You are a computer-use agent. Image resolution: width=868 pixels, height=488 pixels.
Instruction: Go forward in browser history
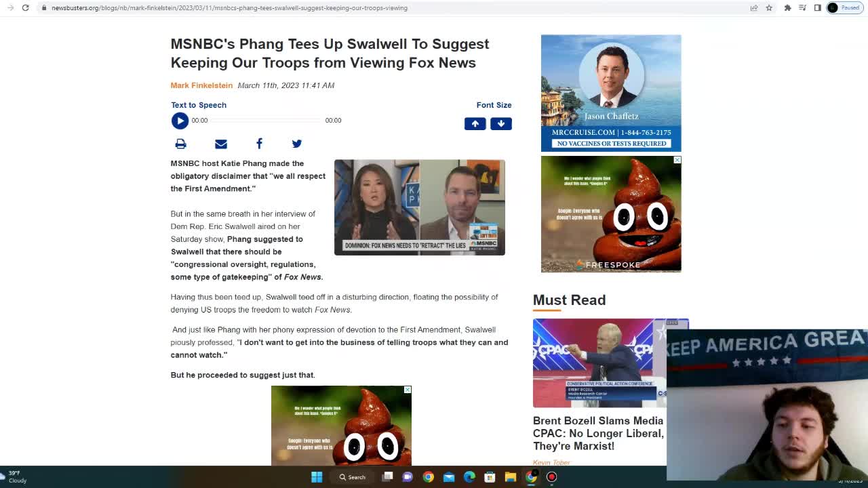[x=10, y=7]
